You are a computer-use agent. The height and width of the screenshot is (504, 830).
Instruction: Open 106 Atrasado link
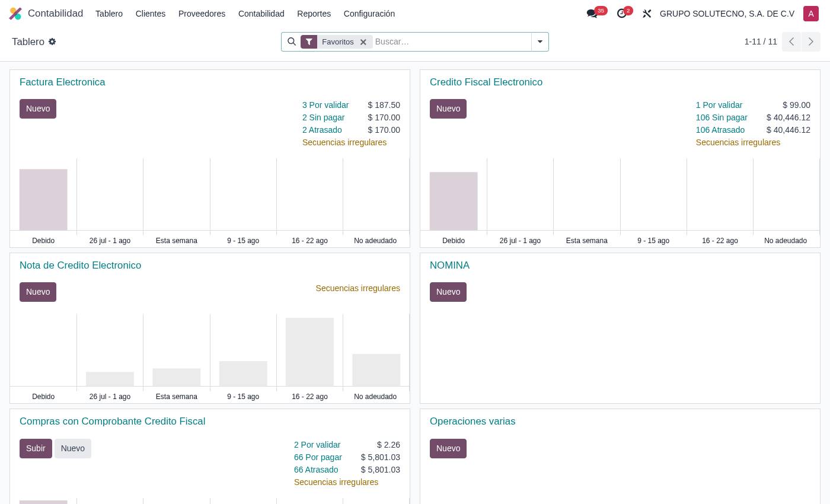pos(720,130)
